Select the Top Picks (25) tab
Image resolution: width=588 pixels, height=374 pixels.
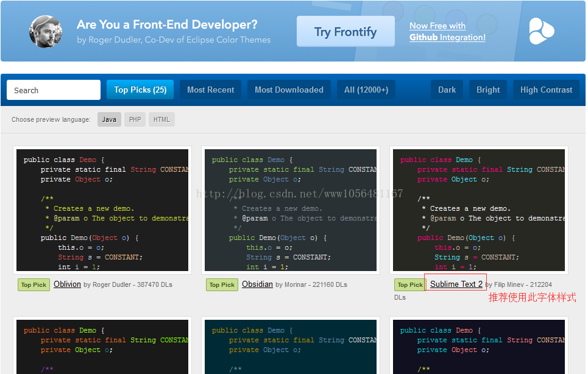coord(140,90)
